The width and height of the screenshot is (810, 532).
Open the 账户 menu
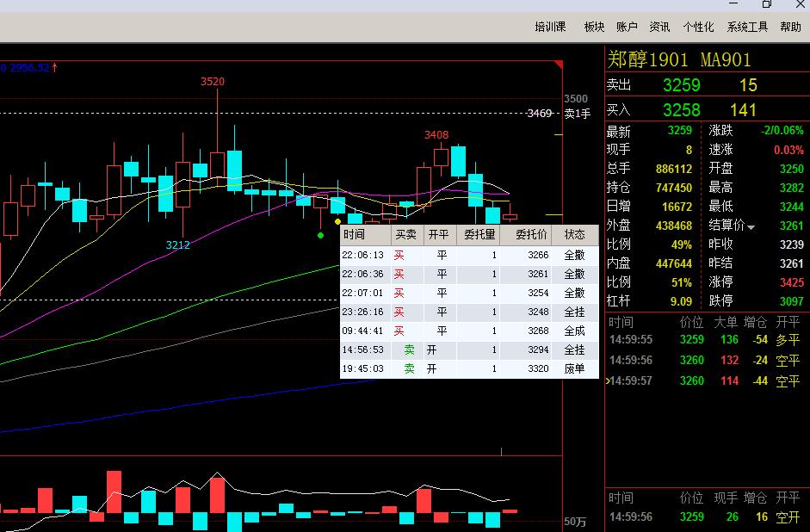click(x=627, y=27)
